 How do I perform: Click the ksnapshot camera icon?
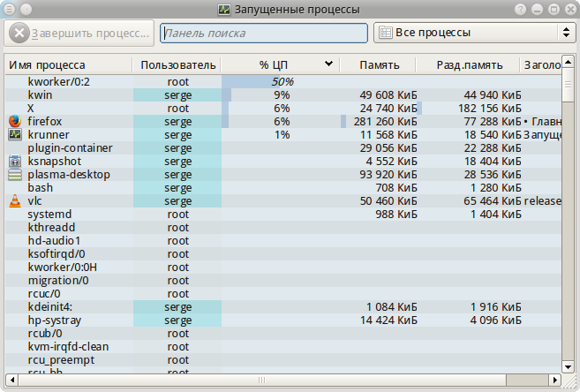coord(15,161)
